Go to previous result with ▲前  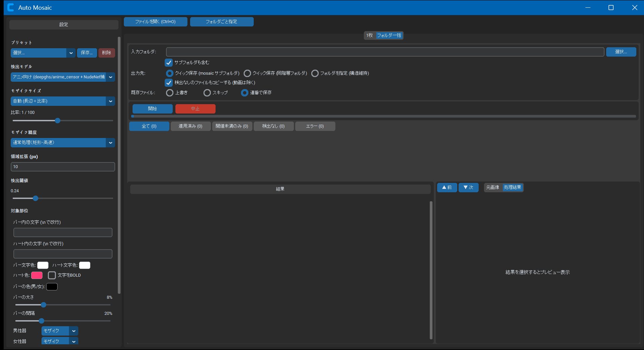click(447, 188)
